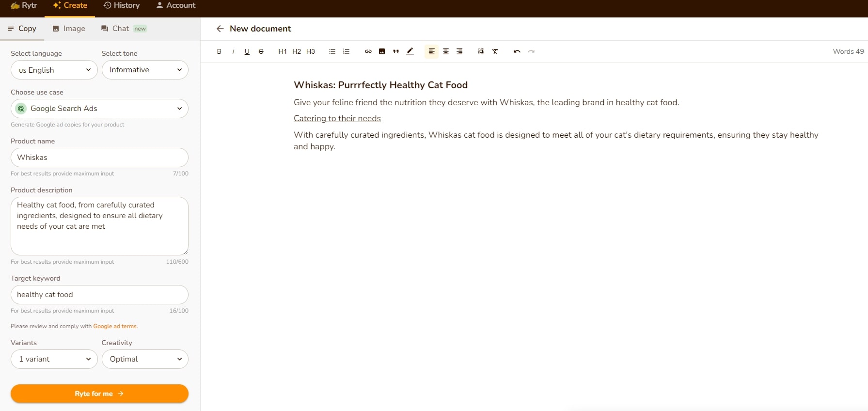Open the Google ad terms link
The width and height of the screenshot is (868, 411).
[115, 326]
